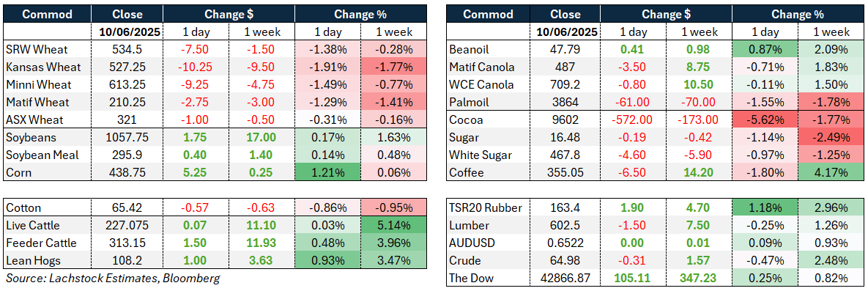Click the Source: Lachstock Estimates, Bloomberg text

click(112, 279)
